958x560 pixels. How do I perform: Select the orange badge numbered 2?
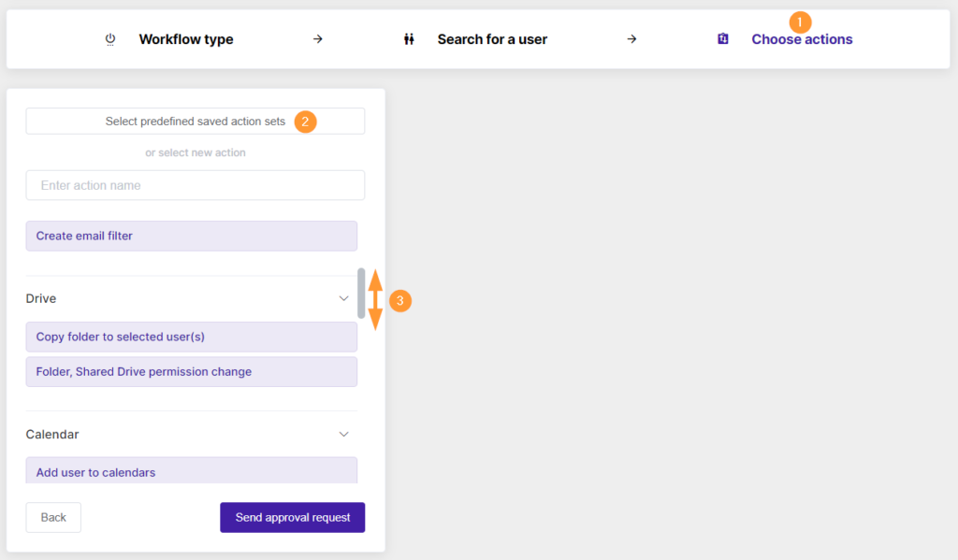point(305,122)
